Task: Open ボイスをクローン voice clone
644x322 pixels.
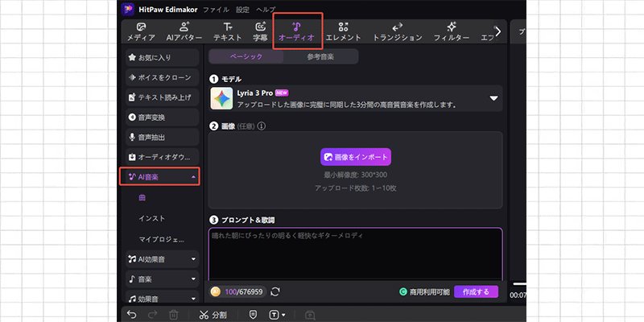Action: 163,77
